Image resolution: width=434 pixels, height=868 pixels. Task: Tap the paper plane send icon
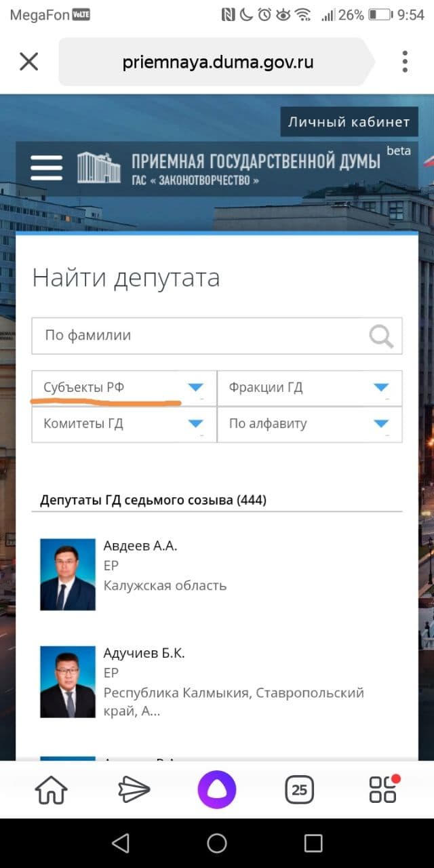[134, 789]
